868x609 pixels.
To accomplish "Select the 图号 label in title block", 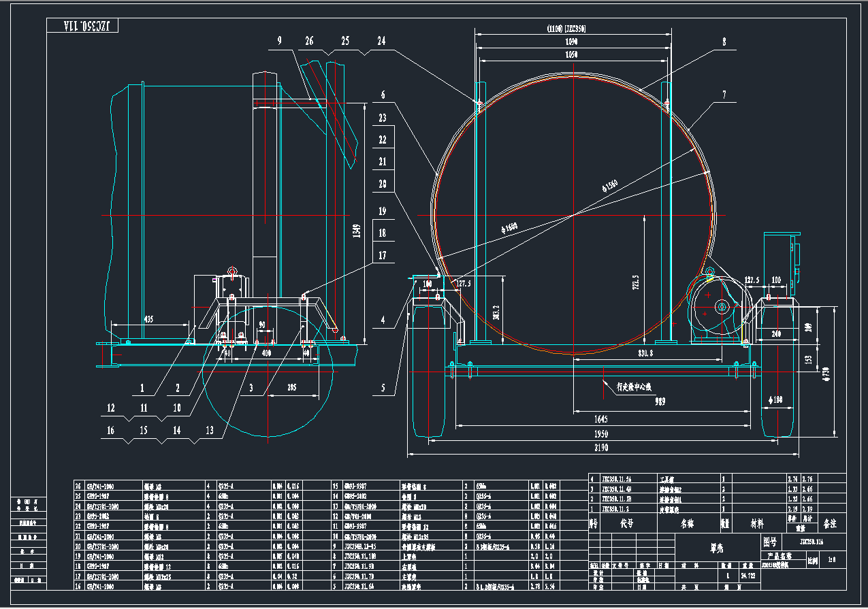I will [769, 542].
